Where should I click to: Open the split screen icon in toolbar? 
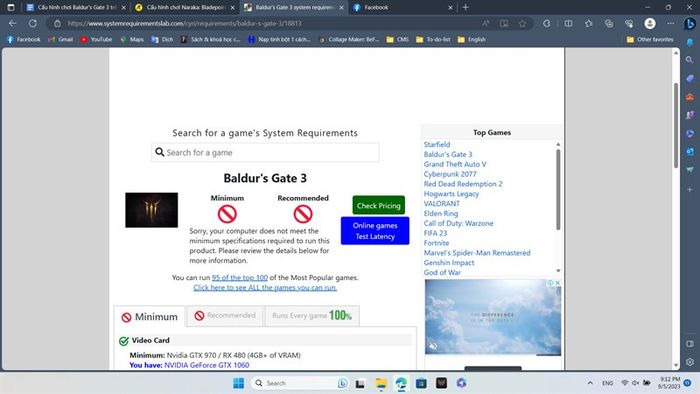[568, 23]
